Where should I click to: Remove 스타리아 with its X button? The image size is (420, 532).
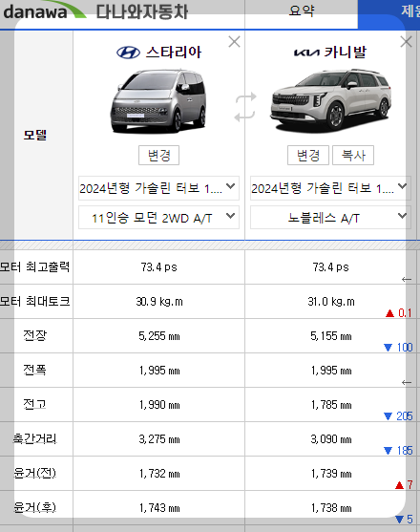[x=234, y=42]
